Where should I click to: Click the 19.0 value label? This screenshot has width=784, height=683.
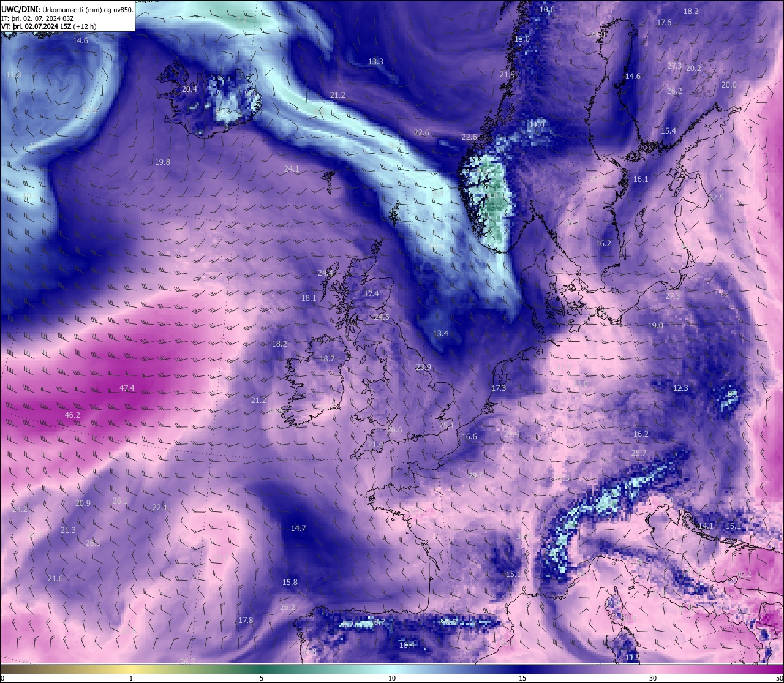coord(655,326)
